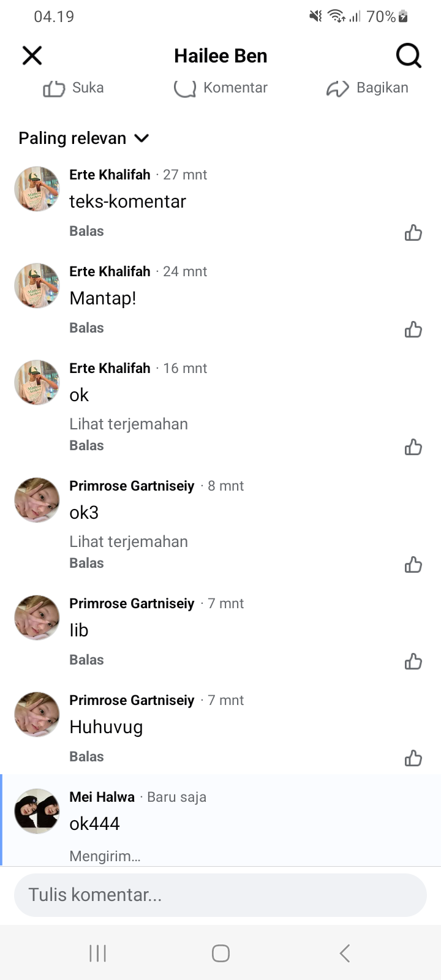
Task: Like the "Mantap!" comment
Action: (x=413, y=330)
